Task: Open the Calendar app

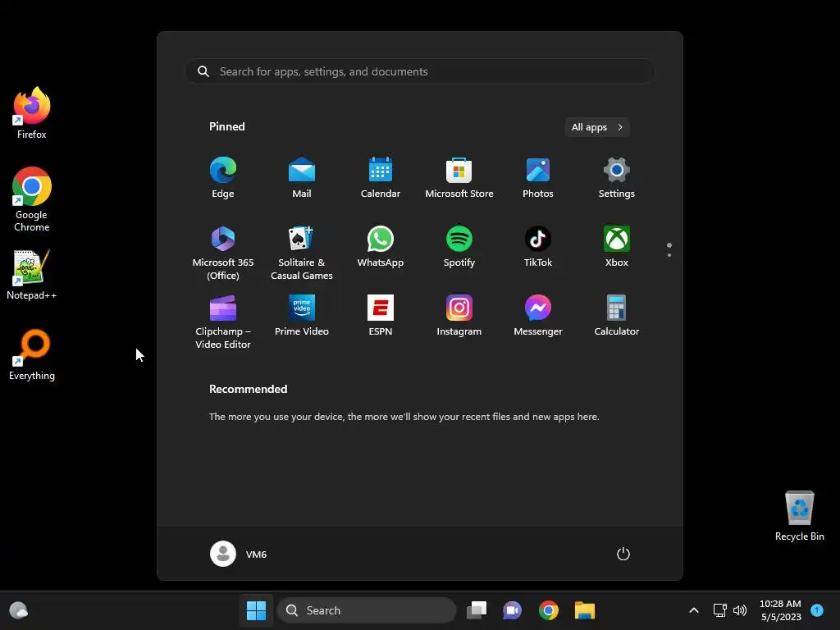Action: [x=381, y=178]
